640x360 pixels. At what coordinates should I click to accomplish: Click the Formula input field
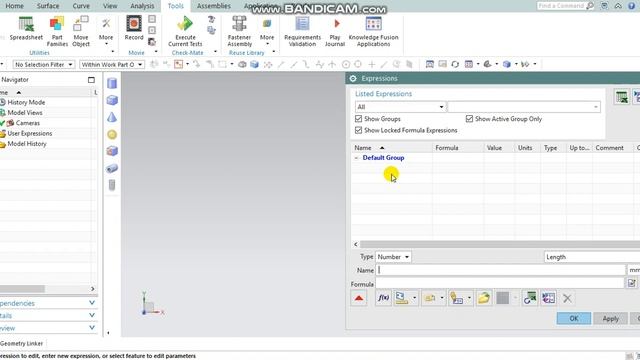[500, 283]
